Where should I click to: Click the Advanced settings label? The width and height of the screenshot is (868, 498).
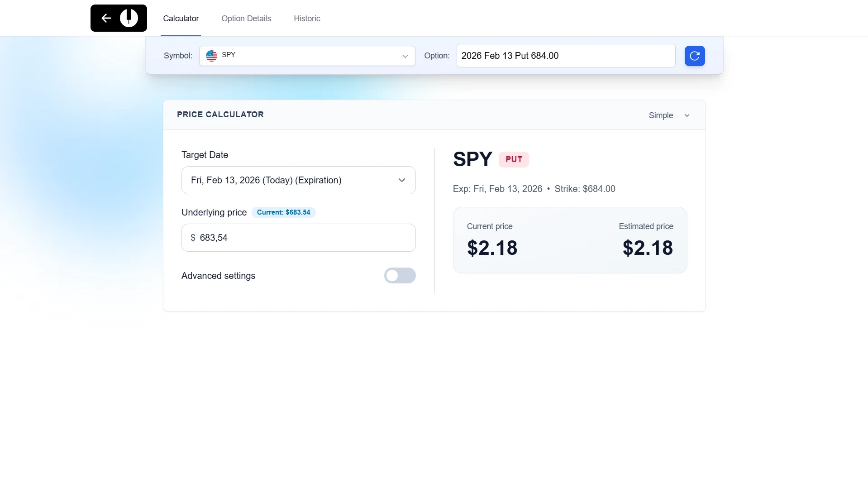[218, 276]
